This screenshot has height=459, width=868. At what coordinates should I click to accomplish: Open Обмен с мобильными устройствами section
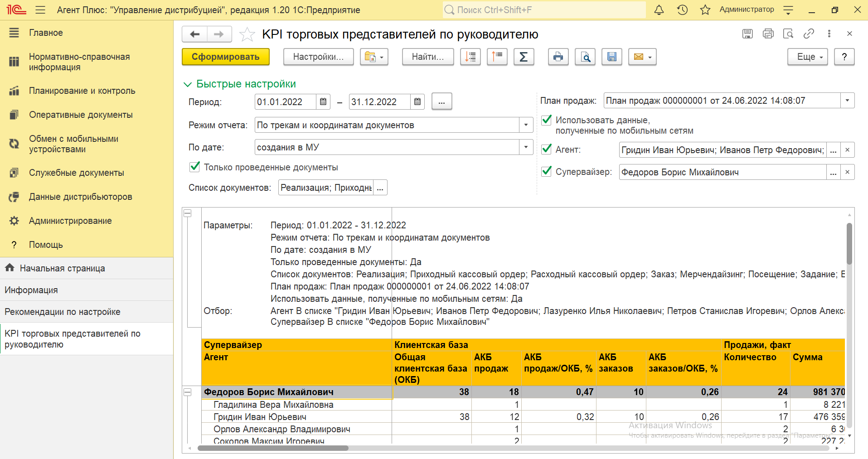(x=87, y=144)
